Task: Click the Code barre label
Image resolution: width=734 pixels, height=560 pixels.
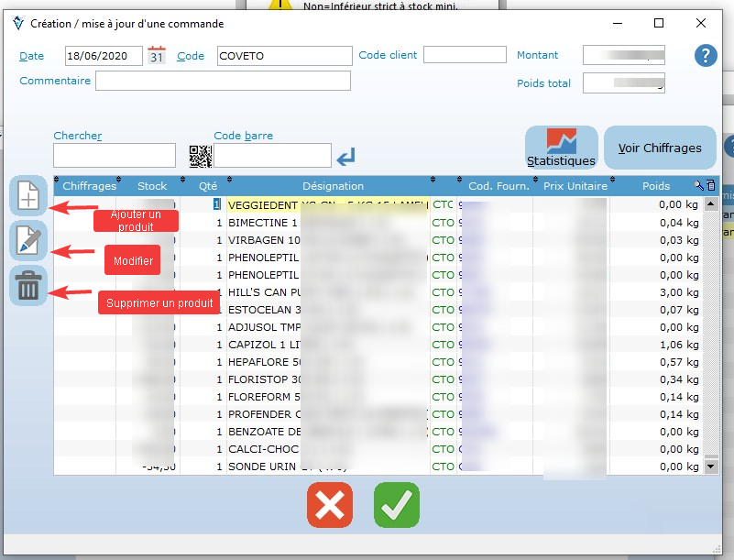Action: (243, 136)
